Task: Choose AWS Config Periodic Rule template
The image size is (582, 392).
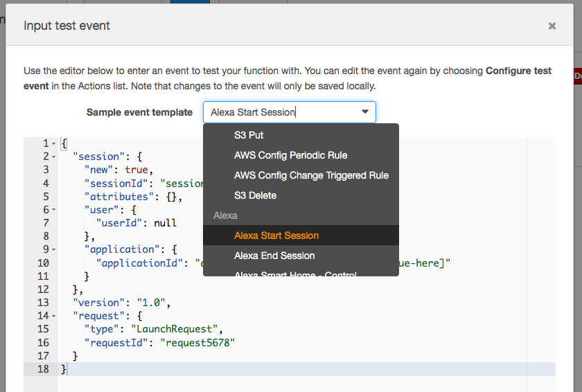Action: point(290,155)
